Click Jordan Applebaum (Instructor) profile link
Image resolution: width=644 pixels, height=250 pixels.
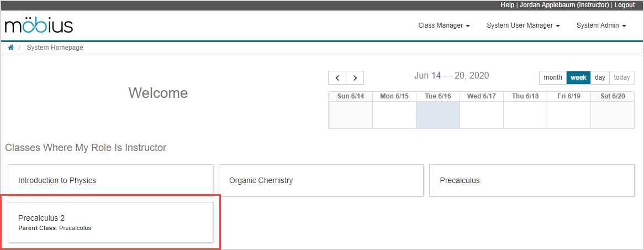click(x=564, y=5)
